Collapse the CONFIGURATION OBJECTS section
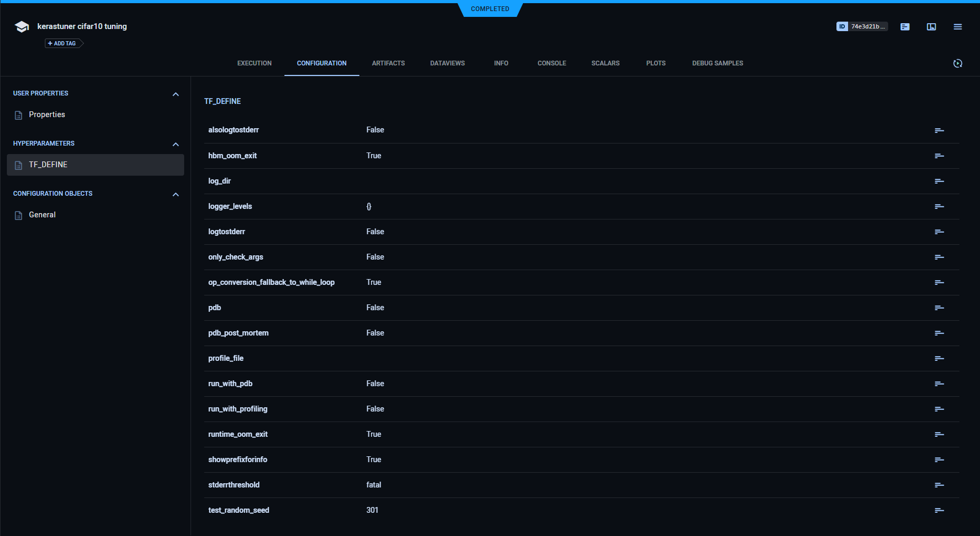Screen dimensions: 980x536 175,194
